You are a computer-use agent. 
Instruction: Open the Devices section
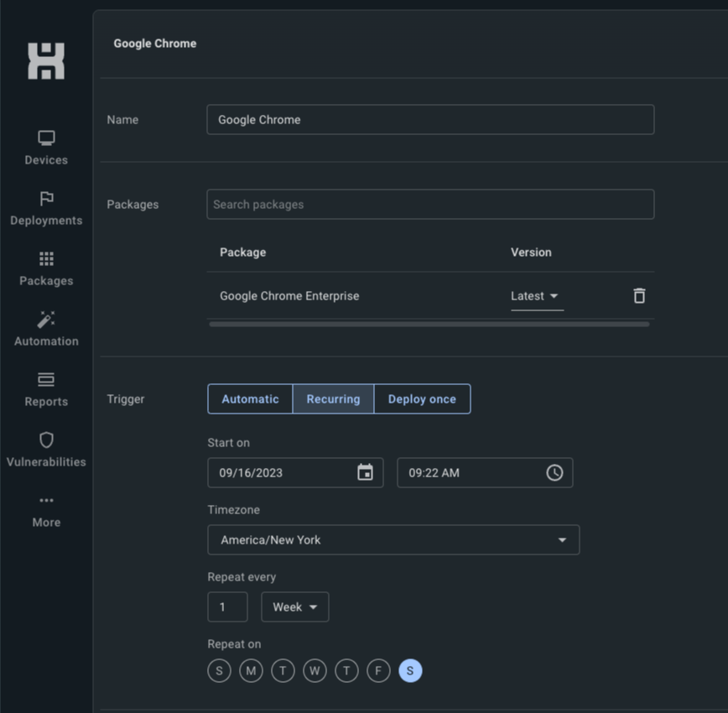point(46,148)
